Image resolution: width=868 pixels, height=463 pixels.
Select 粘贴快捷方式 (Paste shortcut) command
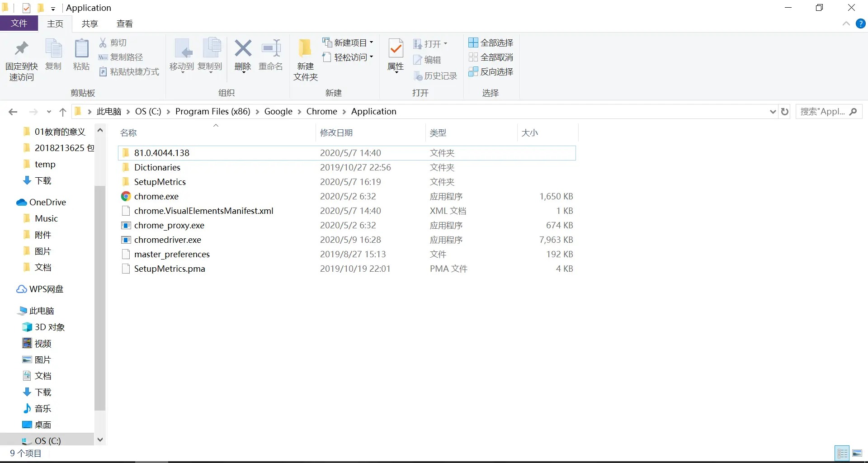point(129,72)
